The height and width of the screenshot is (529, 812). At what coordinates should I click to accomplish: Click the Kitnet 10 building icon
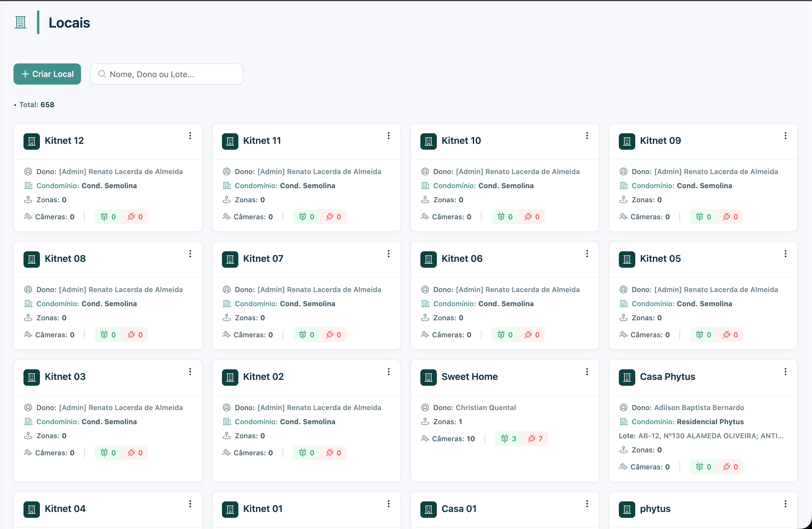click(429, 141)
